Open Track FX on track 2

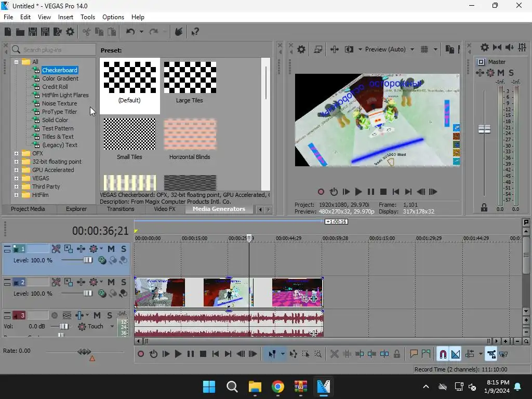tap(94, 282)
